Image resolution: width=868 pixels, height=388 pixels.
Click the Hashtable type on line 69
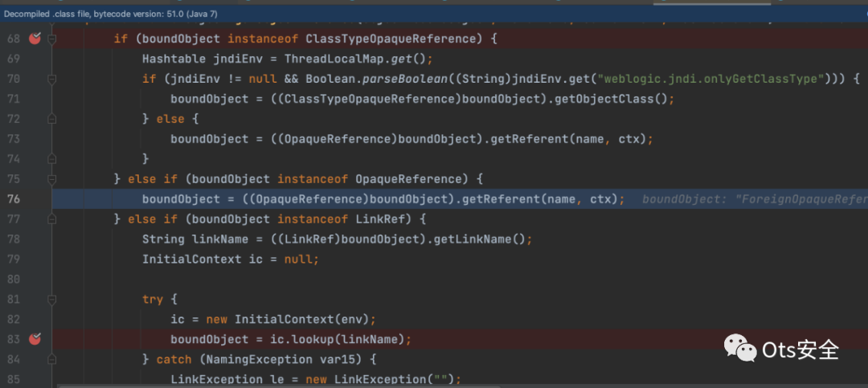click(x=174, y=59)
